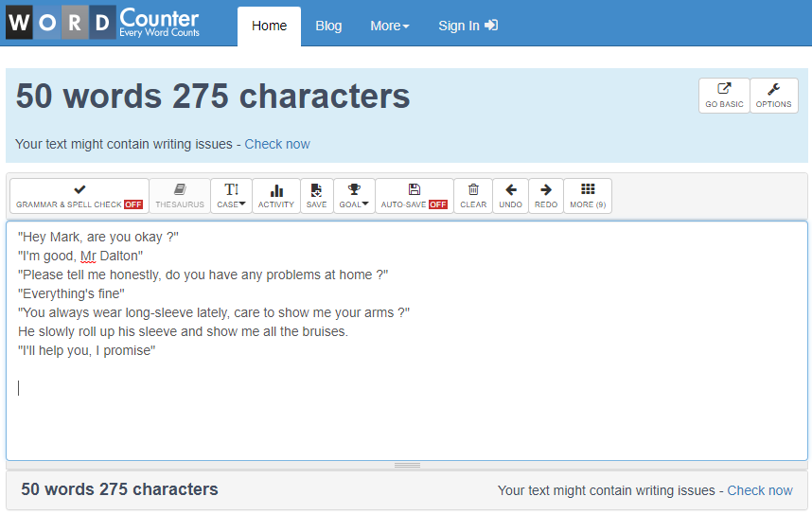Expand the Goal dropdown
This screenshot has width=812, height=514.
click(x=354, y=196)
